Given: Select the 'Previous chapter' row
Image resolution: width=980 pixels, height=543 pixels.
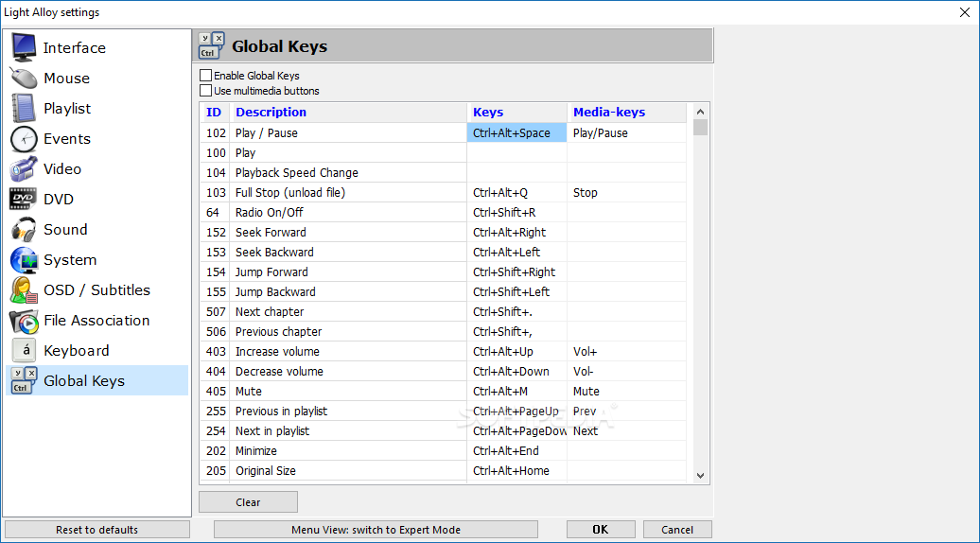Looking at the screenshot, I should [x=443, y=332].
